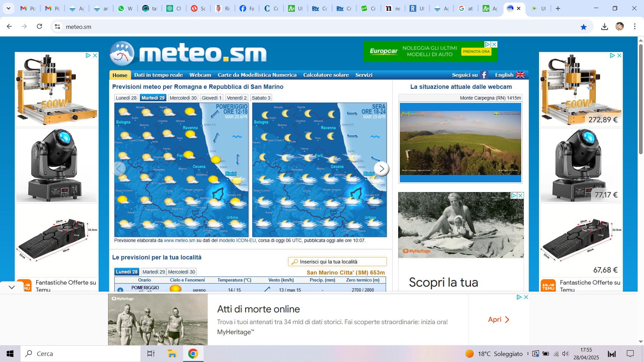
Task: Switch language to English flag link
Action: tap(509, 75)
